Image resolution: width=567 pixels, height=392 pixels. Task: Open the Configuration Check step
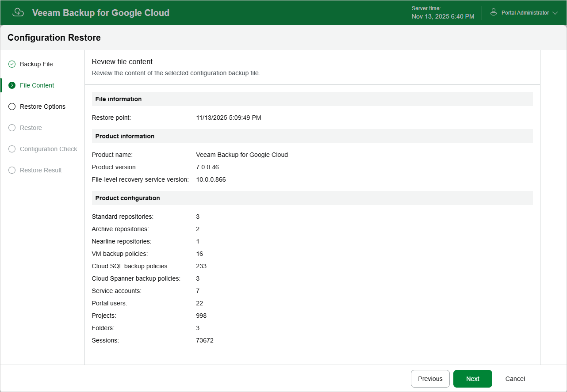point(49,149)
